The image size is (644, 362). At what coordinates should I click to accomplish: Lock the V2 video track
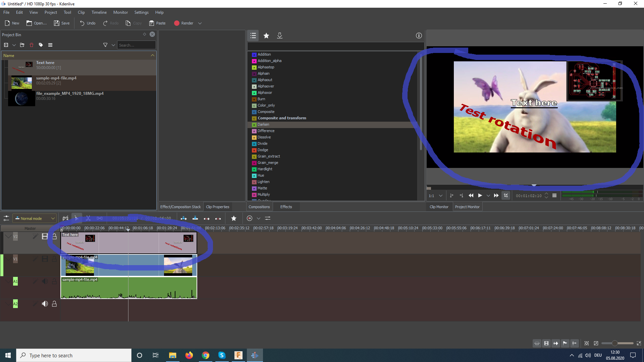tap(54, 236)
